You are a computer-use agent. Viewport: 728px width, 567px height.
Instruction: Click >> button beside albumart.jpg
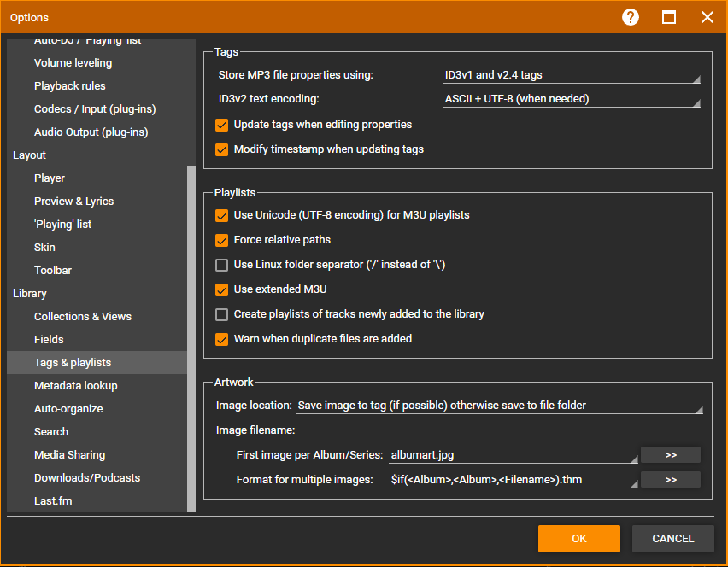(x=671, y=455)
